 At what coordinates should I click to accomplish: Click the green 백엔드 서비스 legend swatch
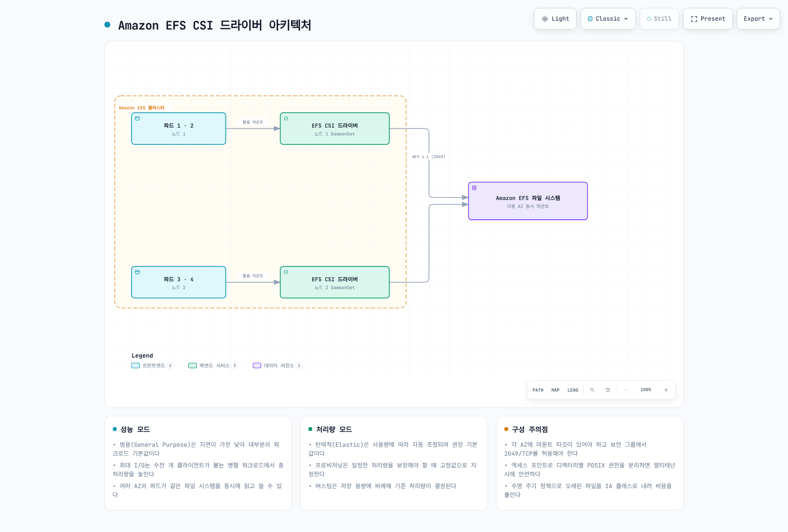point(193,366)
